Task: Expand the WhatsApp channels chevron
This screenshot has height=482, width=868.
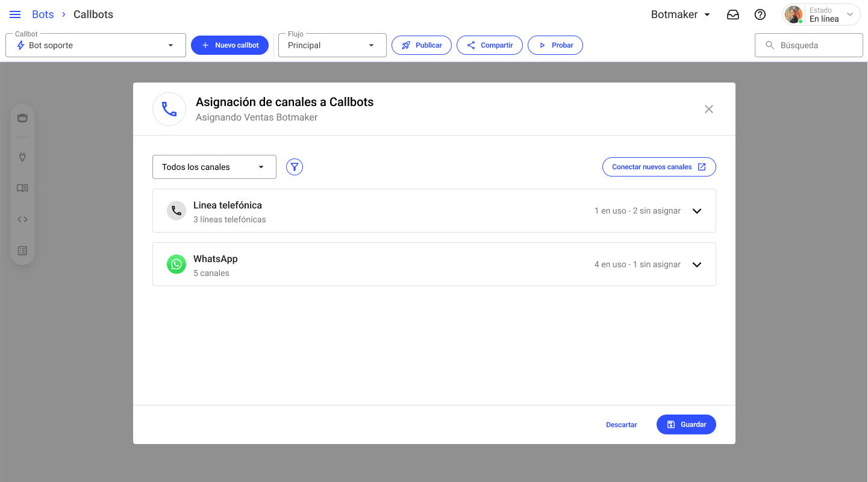Action: (x=697, y=264)
